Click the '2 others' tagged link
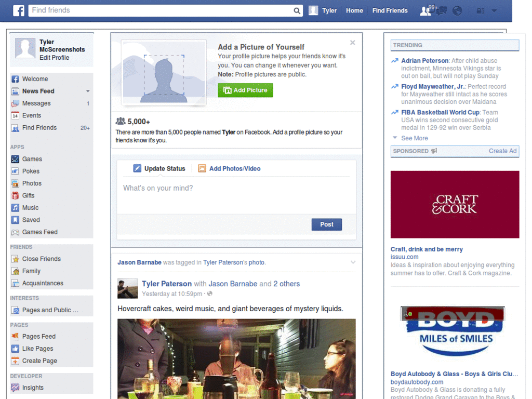Viewport: 532px width, 399px height. pos(287,284)
